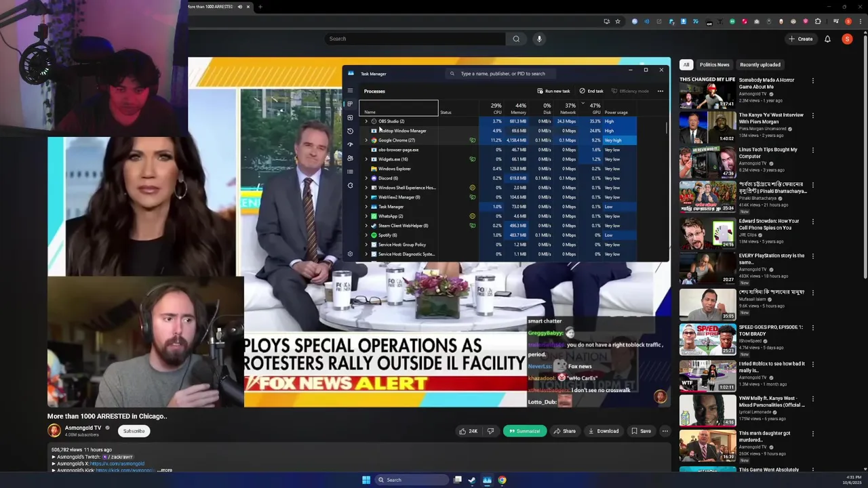
Task: Open Details page in Task Manager sidebar
Action: tap(350, 171)
